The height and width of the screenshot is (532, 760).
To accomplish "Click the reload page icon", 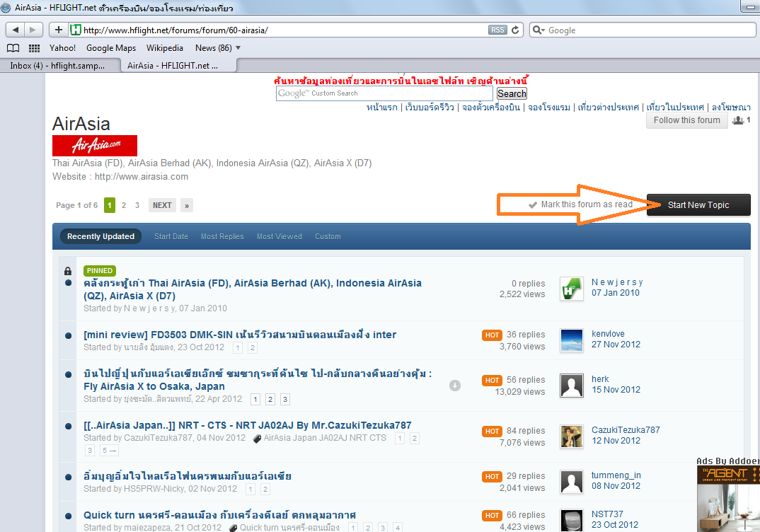I will 515,30.
